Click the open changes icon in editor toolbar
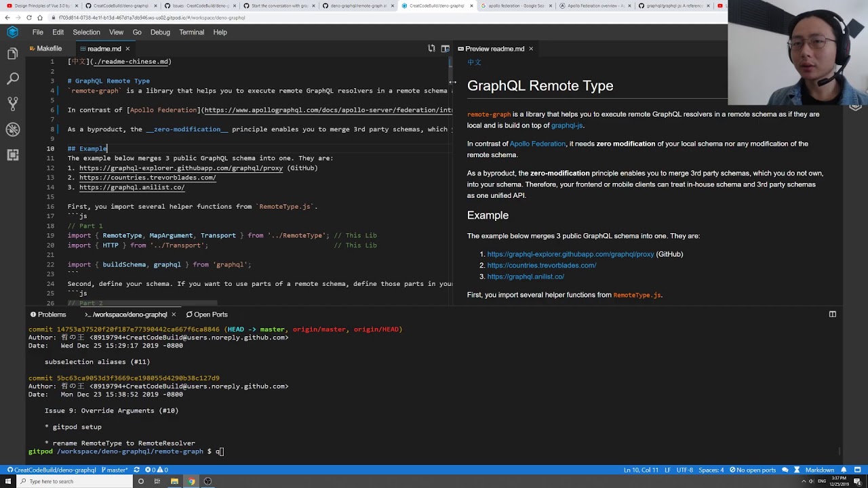Image resolution: width=868 pixels, height=488 pixels. tap(431, 49)
